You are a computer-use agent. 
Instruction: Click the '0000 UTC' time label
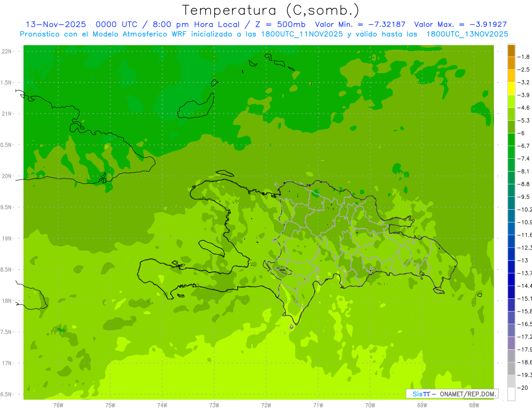tap(117, 25)
